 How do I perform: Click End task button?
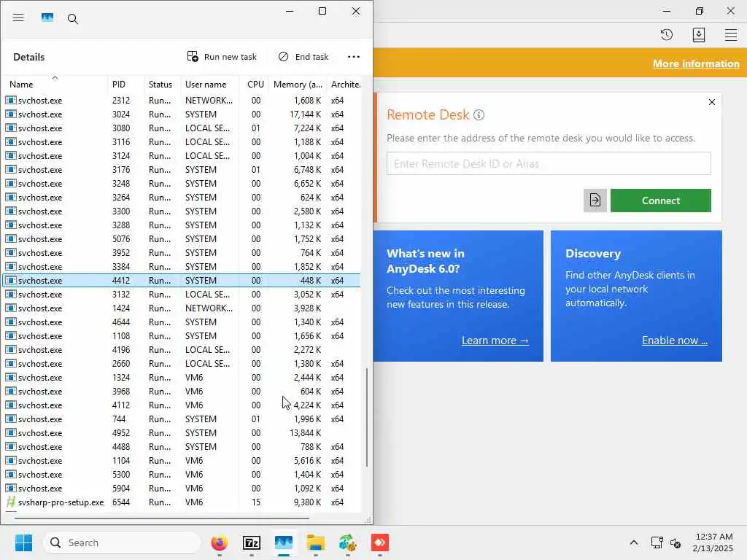303,57
